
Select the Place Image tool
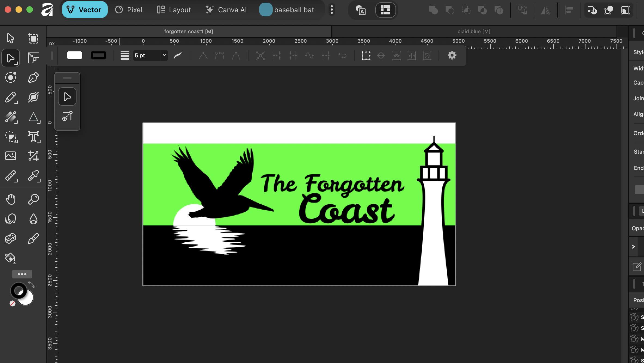(x=11, y=156)
